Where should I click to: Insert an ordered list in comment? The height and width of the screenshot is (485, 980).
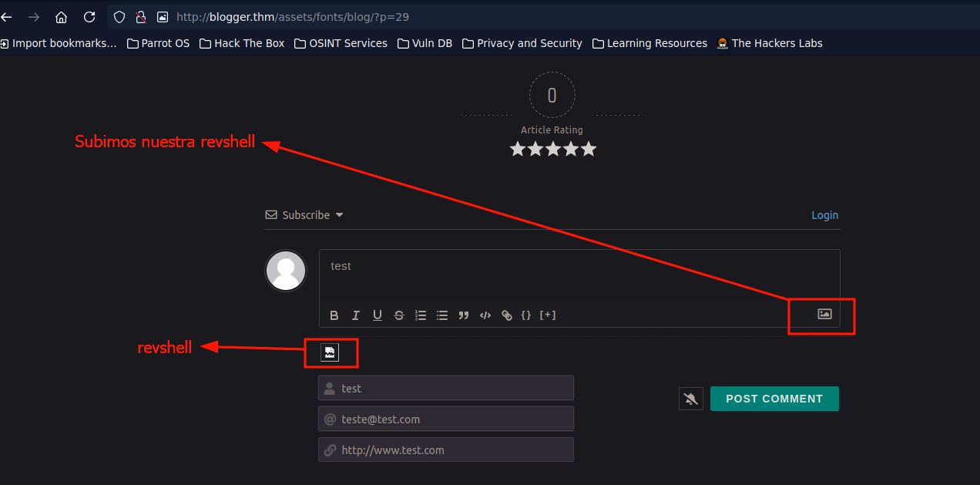pyautogui.click(x=421, y=315)
